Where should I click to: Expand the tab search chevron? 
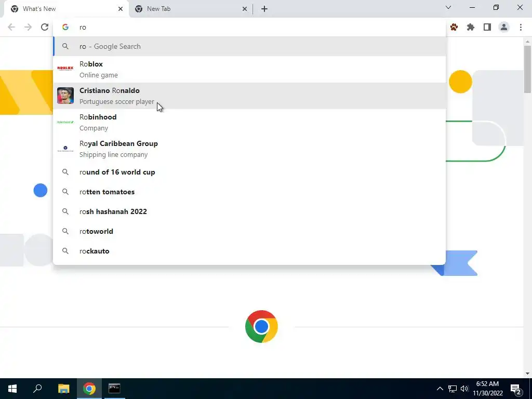click(x=448, y=7)
